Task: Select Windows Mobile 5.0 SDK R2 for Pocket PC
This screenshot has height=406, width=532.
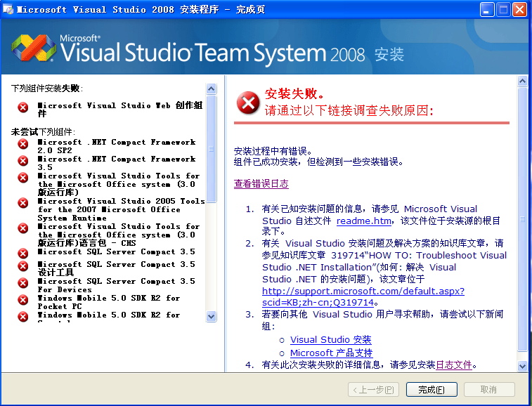Action: point(108,302)
